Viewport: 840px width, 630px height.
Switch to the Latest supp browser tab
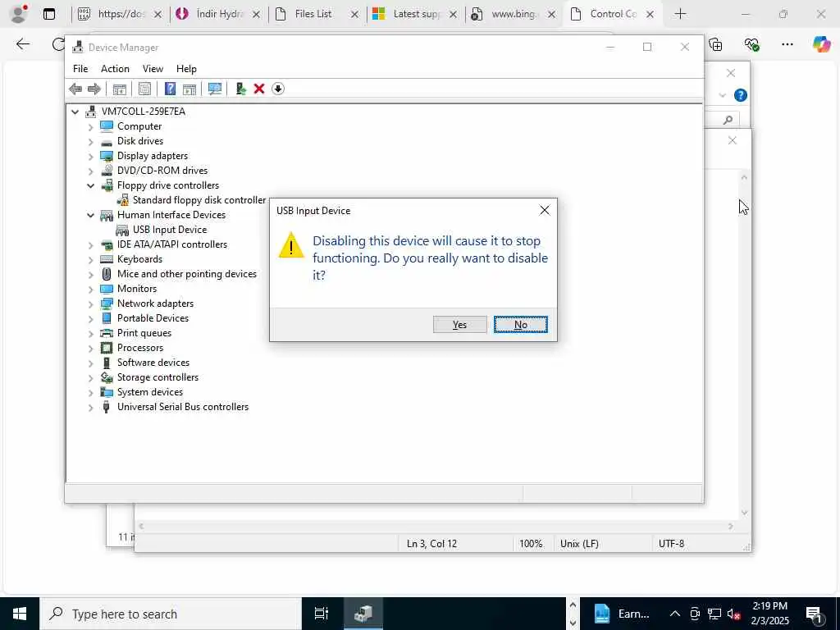[416, 14]
